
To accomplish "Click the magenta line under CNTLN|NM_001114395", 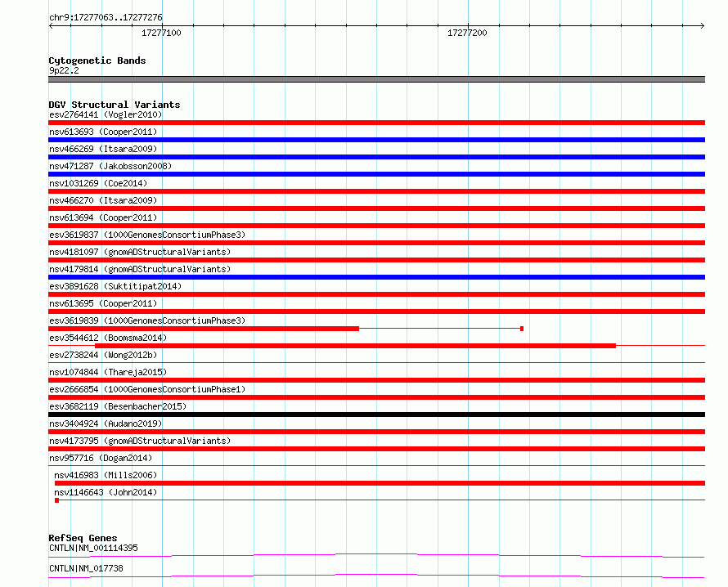I will 376,555.
